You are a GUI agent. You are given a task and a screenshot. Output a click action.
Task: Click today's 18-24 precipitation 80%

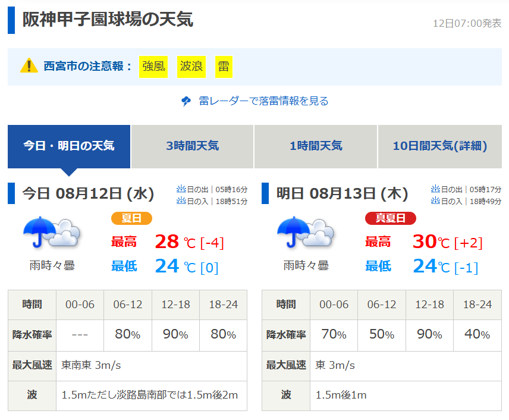[x=224, y=334]
